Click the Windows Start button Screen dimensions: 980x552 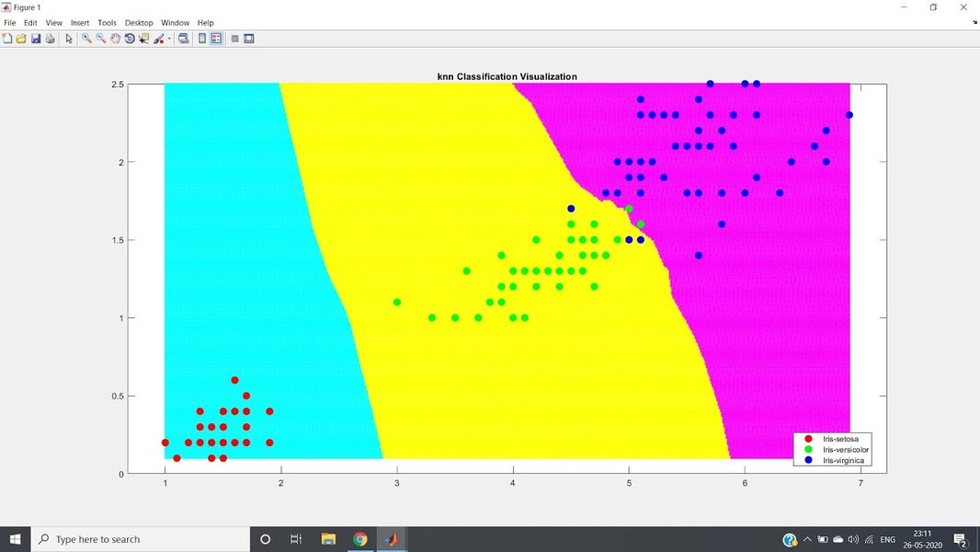(15, 539)
